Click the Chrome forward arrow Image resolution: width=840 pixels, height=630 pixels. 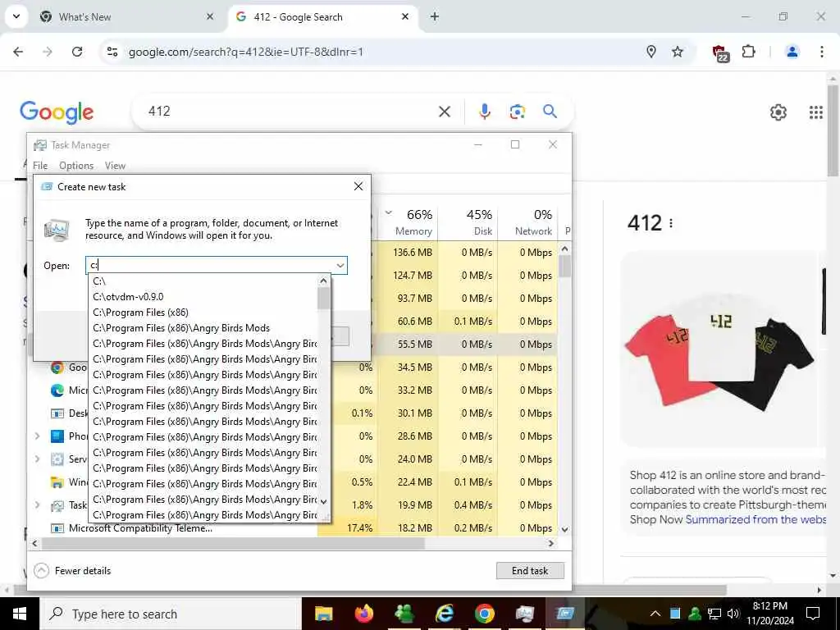tap(48, 52)
